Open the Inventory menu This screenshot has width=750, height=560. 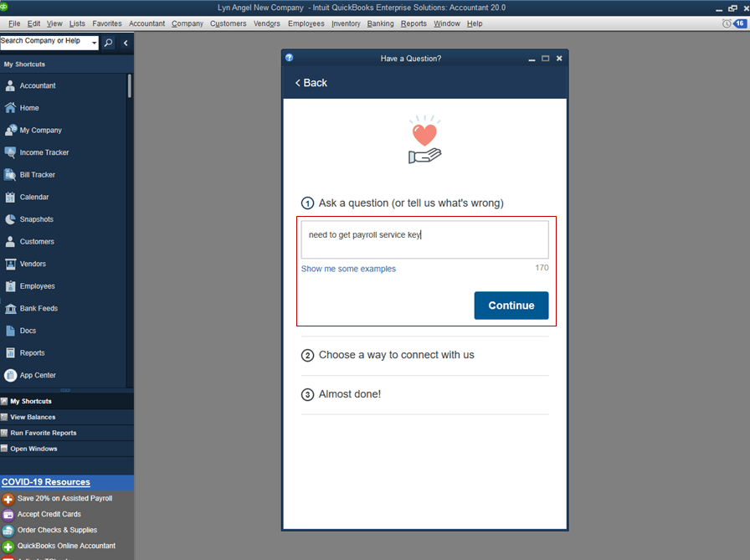[x=346, y=23]
